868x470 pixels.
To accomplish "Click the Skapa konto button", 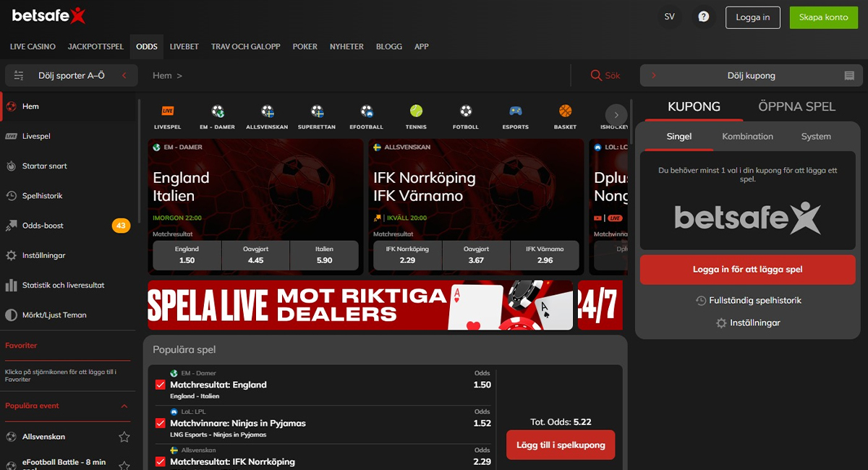I will point(824,17).
